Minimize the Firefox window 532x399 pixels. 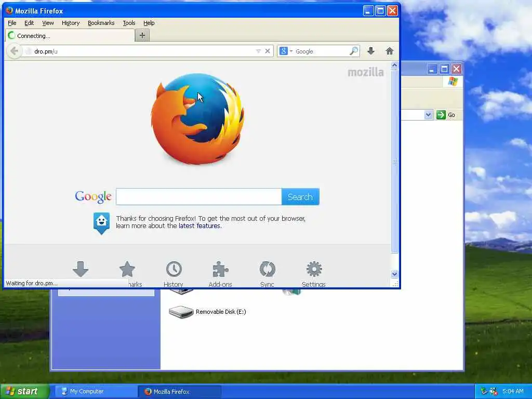coord(368,11)
